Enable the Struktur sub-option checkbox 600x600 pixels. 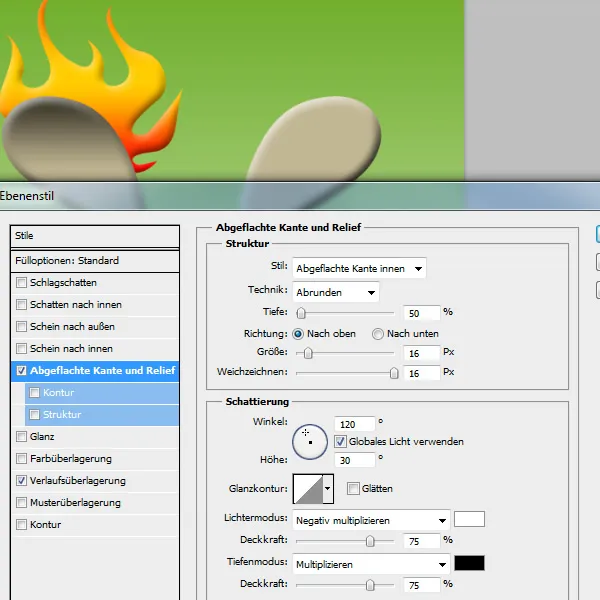(34, 414)
